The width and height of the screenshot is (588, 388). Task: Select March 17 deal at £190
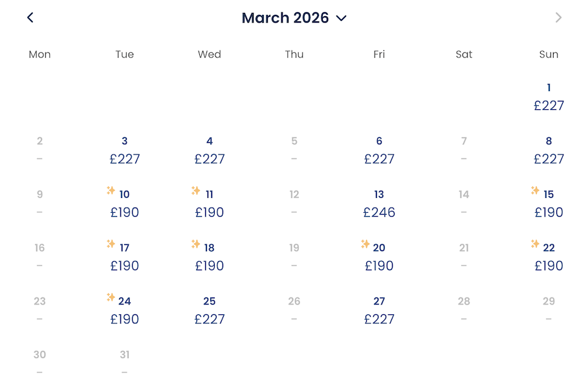click(124, 257)
